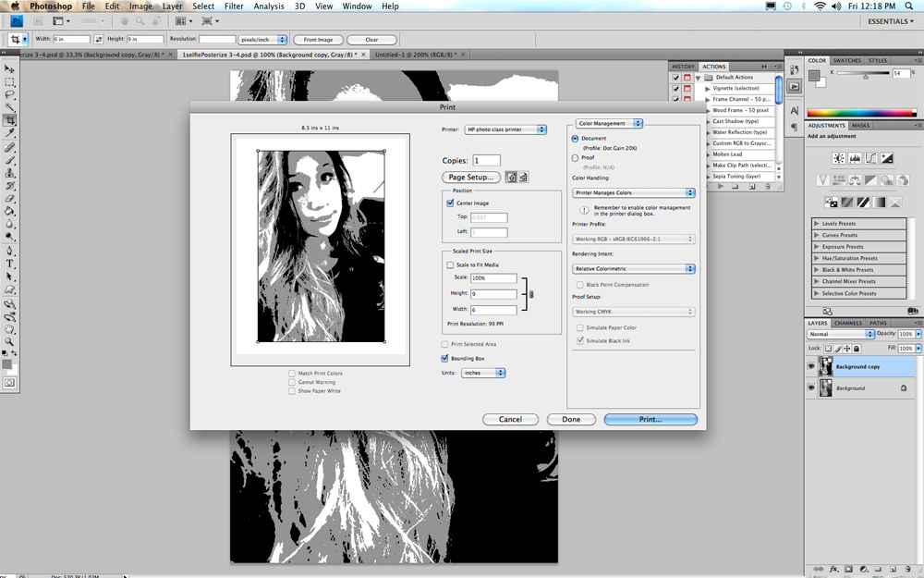Screen dimensions: 924x578
Task: Click the color spectrum ramp
Action: pos(862,112)
